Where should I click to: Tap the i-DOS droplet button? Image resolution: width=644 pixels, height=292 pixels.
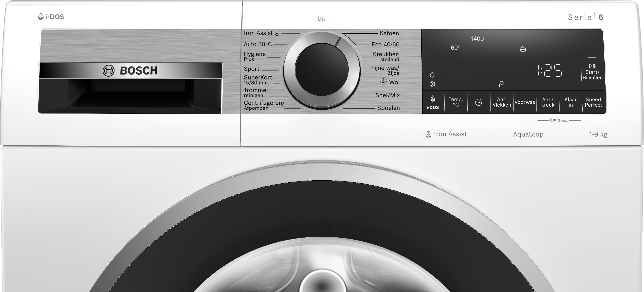click(x=433, y=102)
